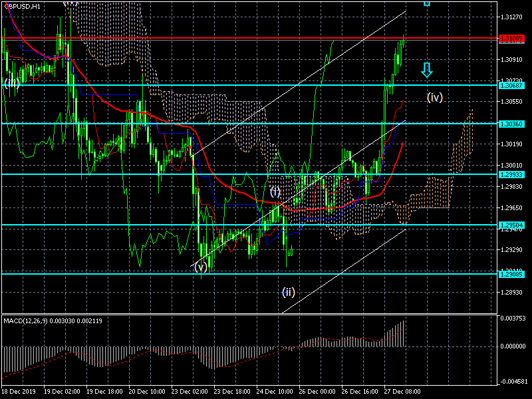Click the cyan 1.29504 price level tag
Image resolution: width=532 pixels, height=399 pixels.
tap(511, 225)
